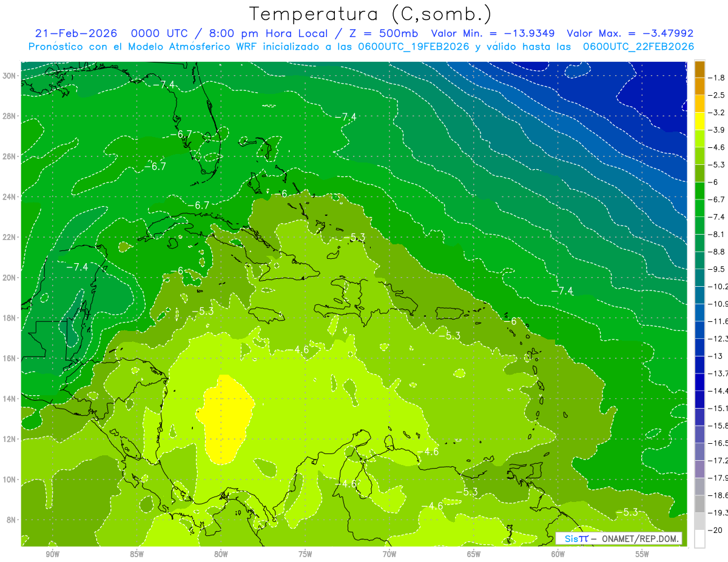Viewport: 728px width, 562px height.
Task: Click the orange-brown top swatch of colorbar
Action: (699, 69)
